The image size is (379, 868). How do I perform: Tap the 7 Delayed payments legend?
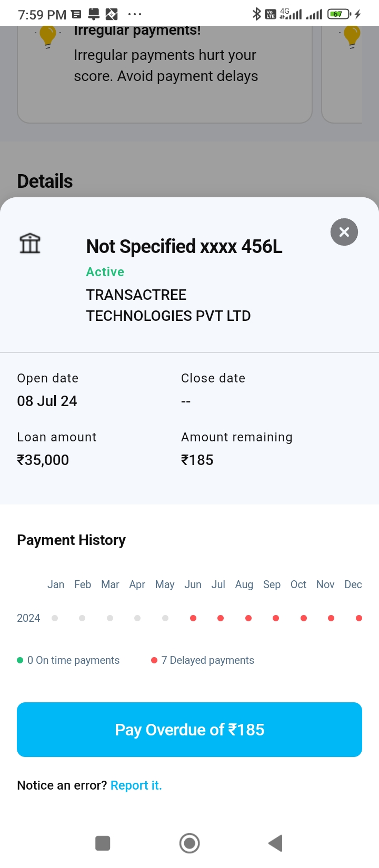click(203, 660)
